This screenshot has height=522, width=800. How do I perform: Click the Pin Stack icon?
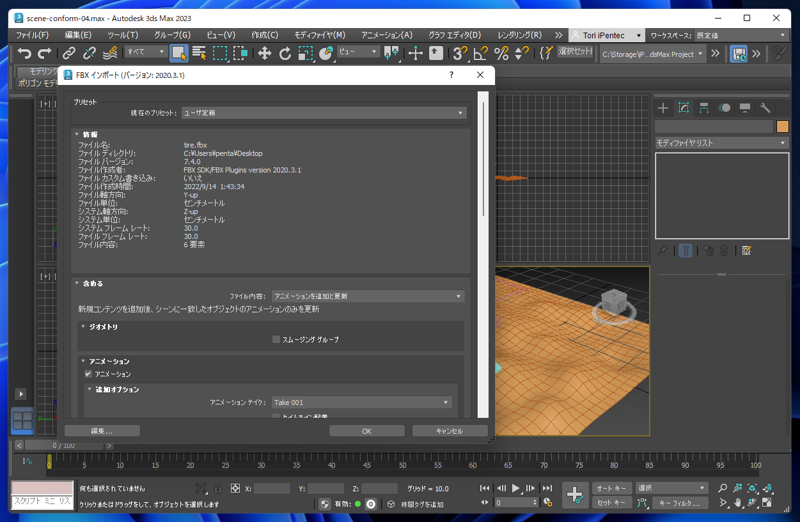point(662,251)
